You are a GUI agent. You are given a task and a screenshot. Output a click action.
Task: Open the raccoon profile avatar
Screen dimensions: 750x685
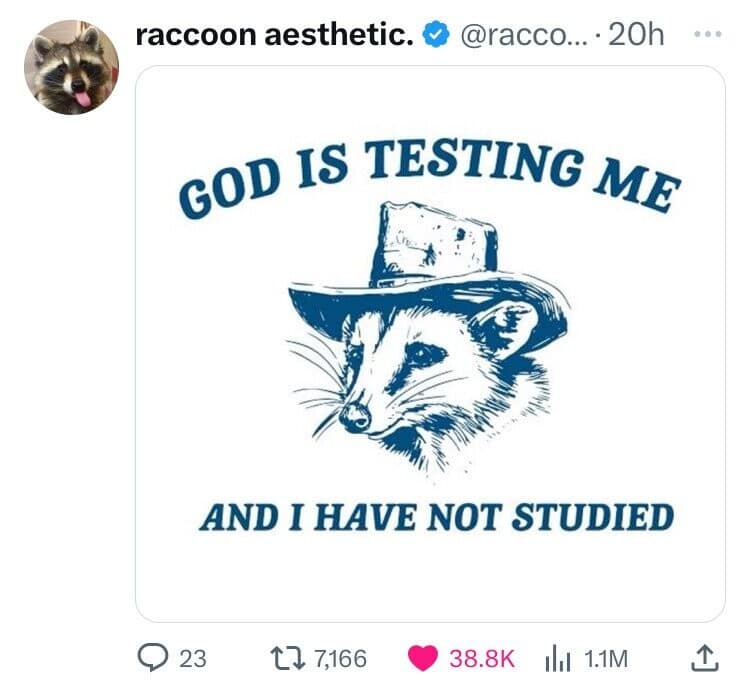pyautogui.click(x=71, y=67)
